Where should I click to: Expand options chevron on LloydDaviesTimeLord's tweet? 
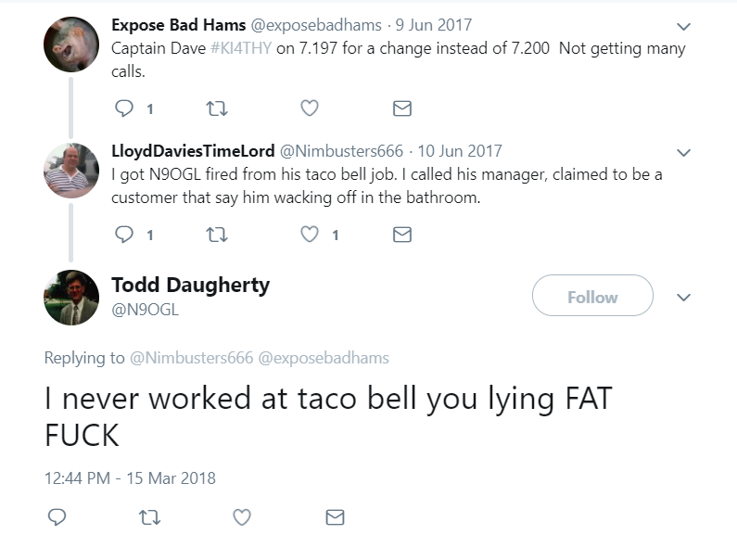coord(684,152)
